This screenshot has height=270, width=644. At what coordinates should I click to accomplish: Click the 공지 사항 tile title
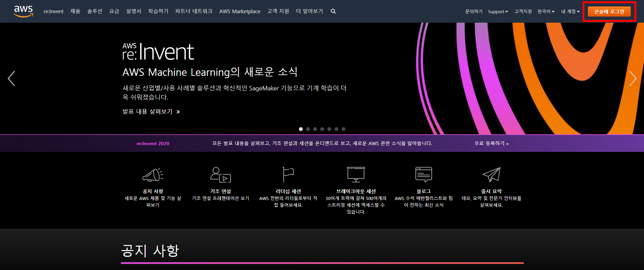click(153, 191)
